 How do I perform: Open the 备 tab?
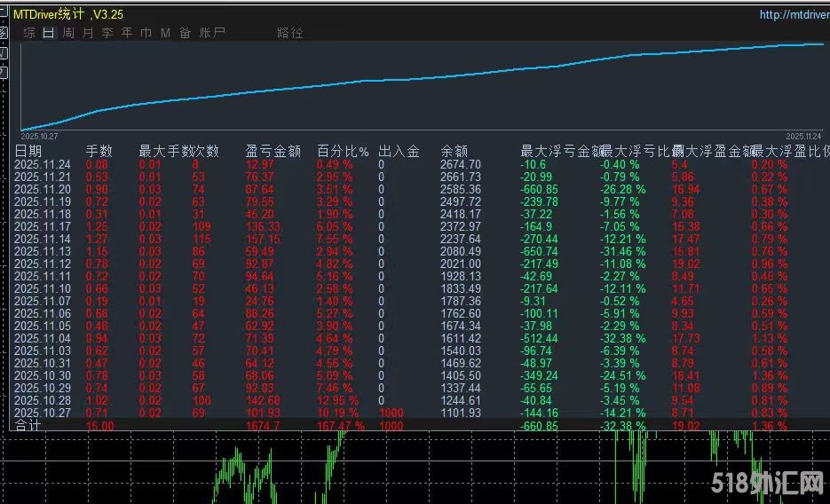pos(185,33)
